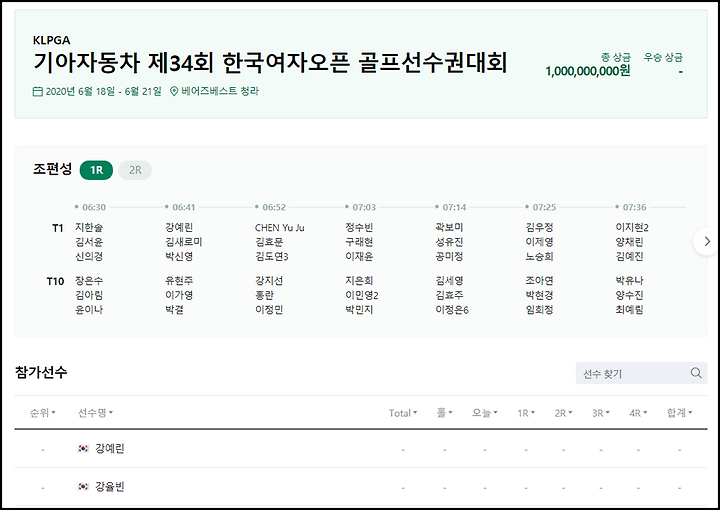The image size is (720, 510).
Task: Click player 이민영2
Action: pos(362,295)
